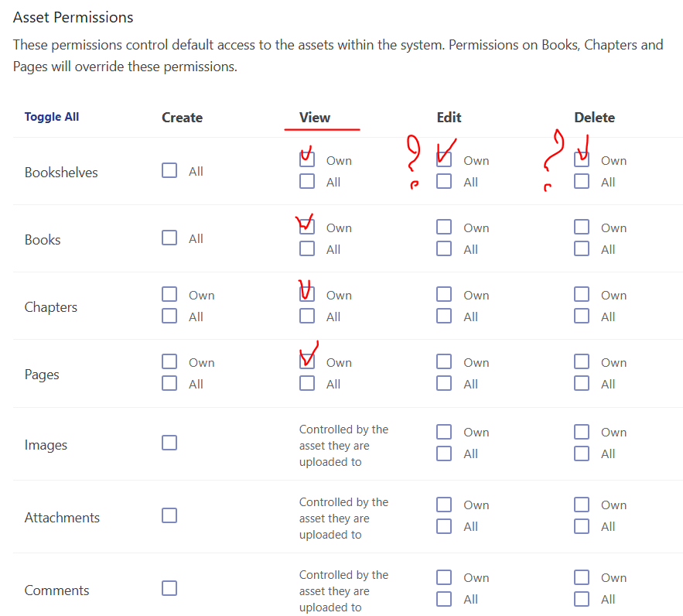Enable Create All for Books
This screenshot has width=683, height=616.
[x=169, y=238]
